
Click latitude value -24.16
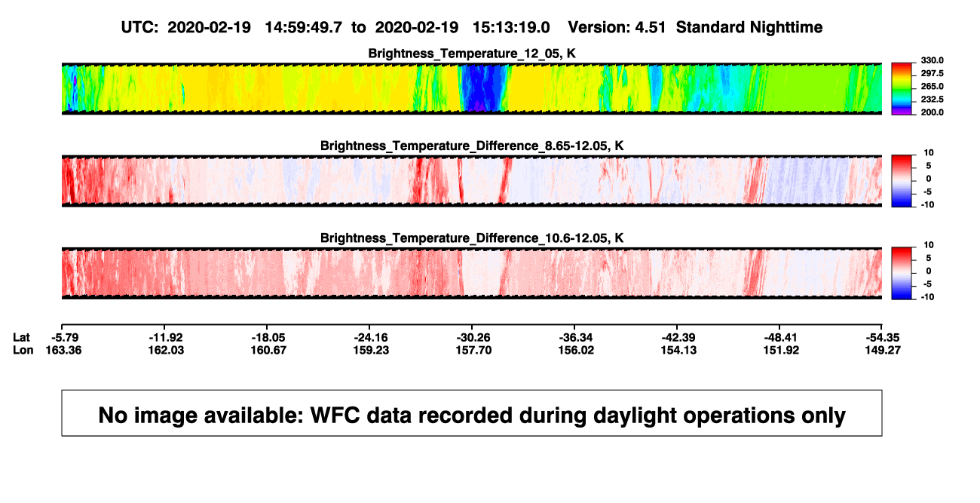[371, 336]
